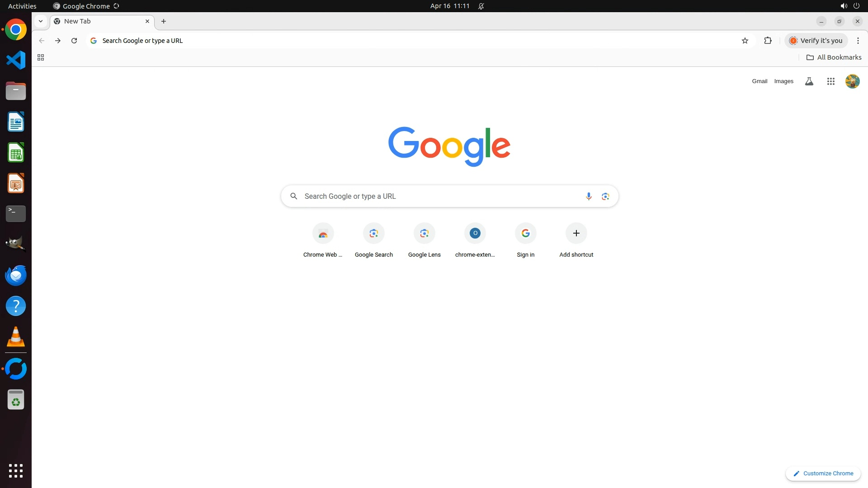Reload the current page
Viewport: 868px width, 488px height.
tap(74, 41)
